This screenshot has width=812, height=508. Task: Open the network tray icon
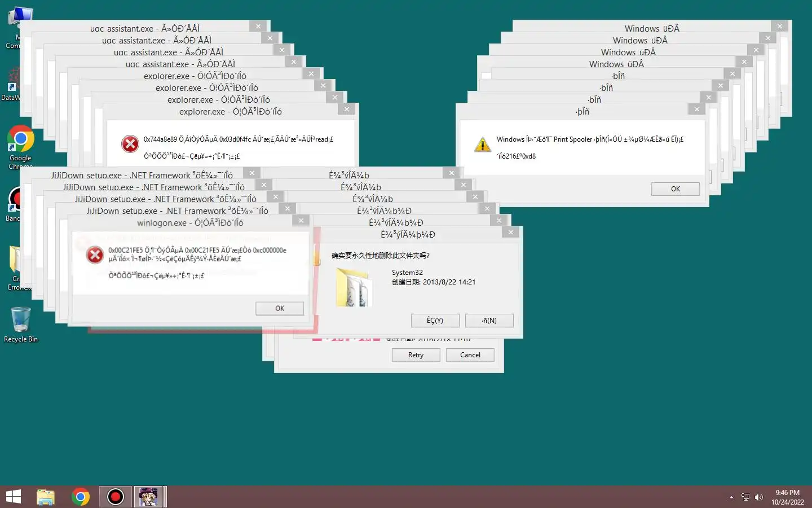pyautogui.click(x=745, y=497)
